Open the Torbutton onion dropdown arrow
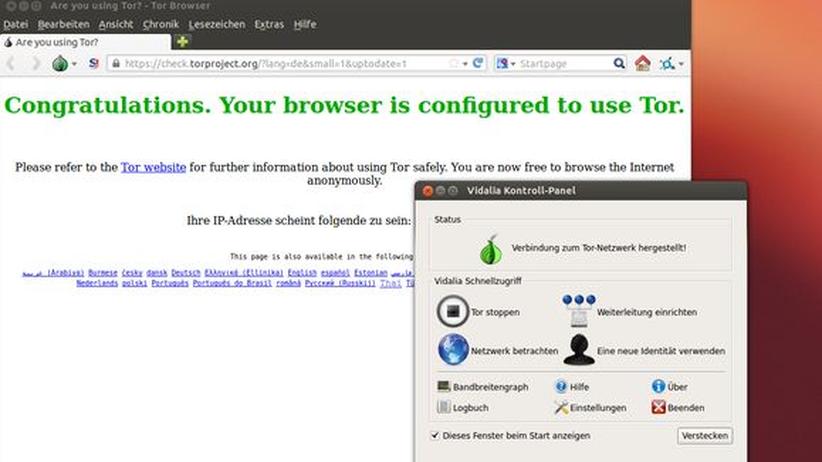This screenshot has width=822, height=462. pos(74,64)
